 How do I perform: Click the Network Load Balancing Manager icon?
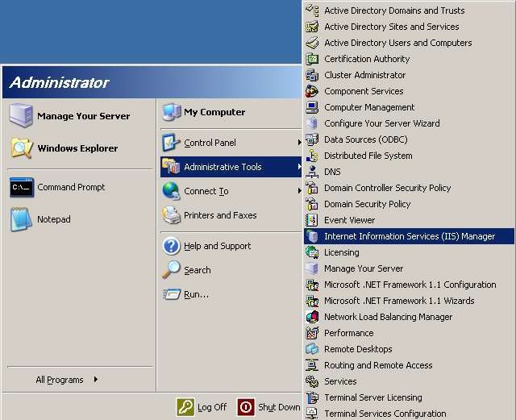point(312,317)
